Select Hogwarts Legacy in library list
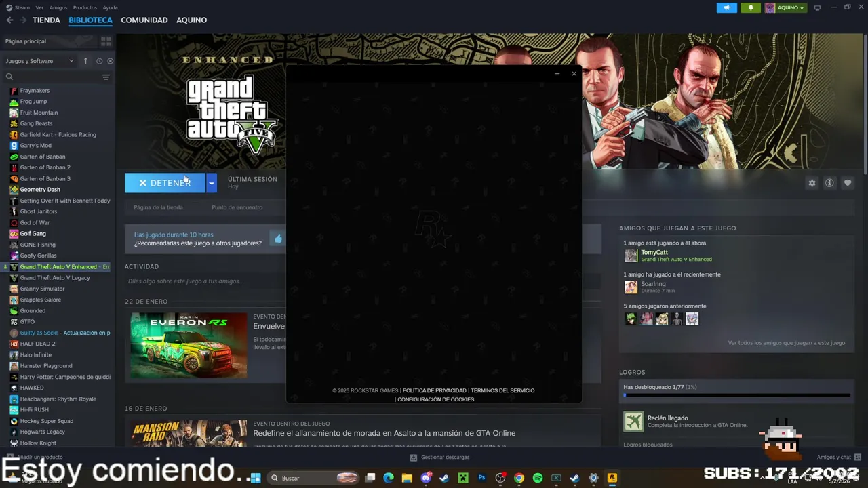The width and height of the screenshot is (868, 488). pos(42,432)
